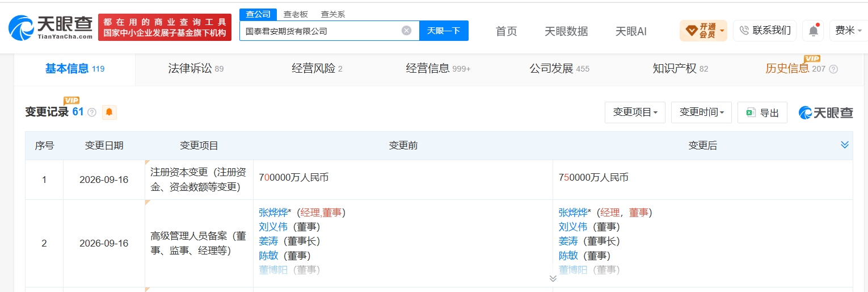Open 陈敏 link in 变更后 column
The image size is (868, 292).
pos(568,256)
